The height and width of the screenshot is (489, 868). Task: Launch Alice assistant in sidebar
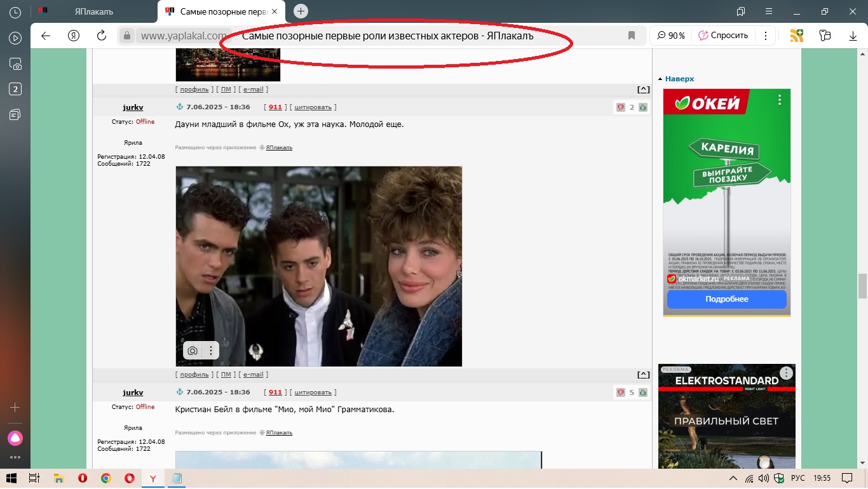(x=15, y=438)
